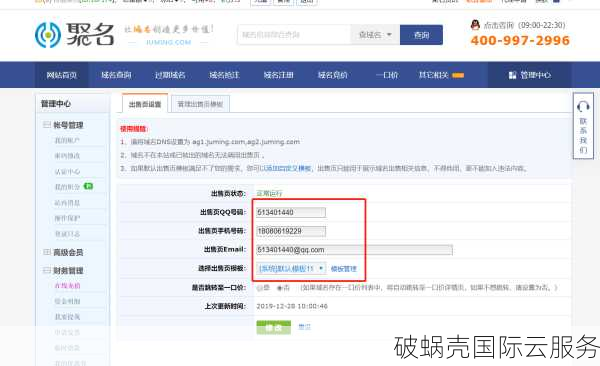Open 一口价 in the navigation bar
The width and height of the screenshot is (600, 366).
click(387, 75)
